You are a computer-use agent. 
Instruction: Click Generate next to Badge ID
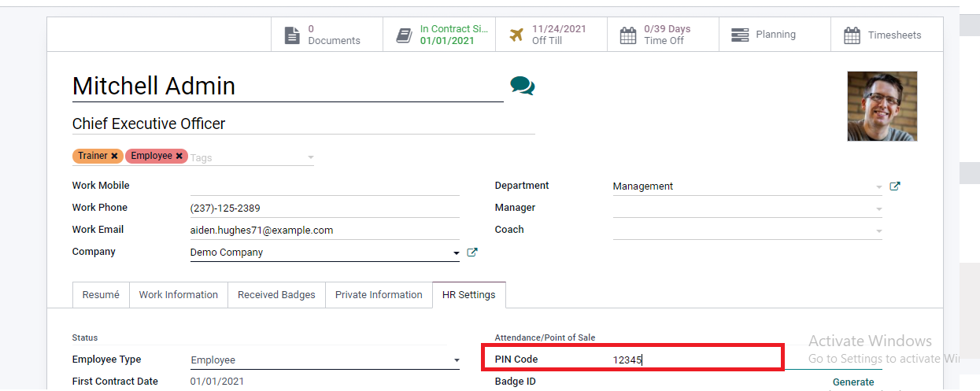[853, 382]
